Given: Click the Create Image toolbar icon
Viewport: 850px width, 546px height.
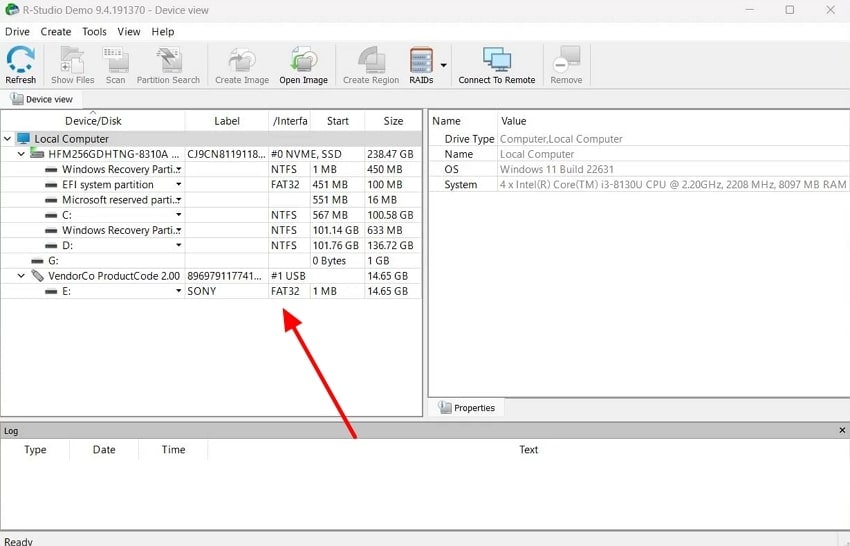Looking at the screenshot, I should (242, 59).
